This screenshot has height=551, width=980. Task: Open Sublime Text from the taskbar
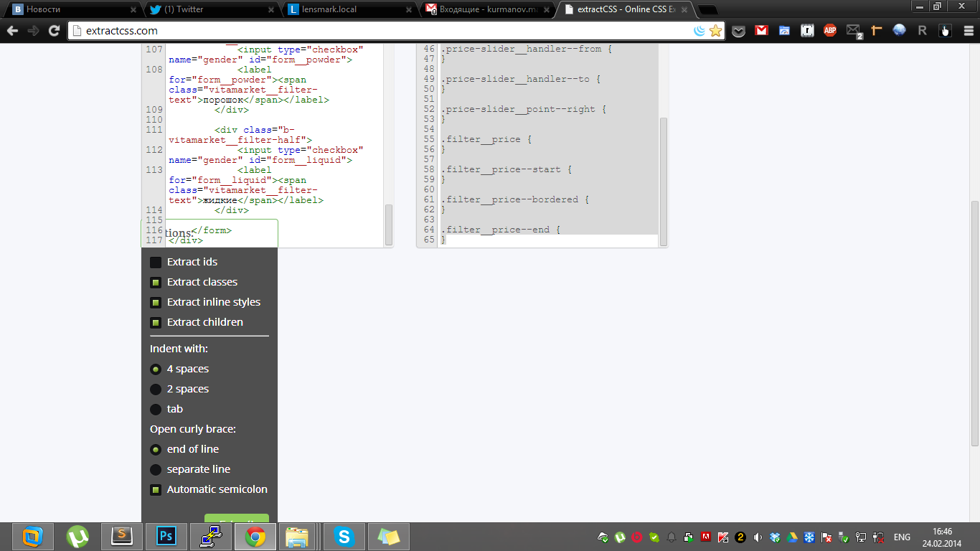point(122,537)
